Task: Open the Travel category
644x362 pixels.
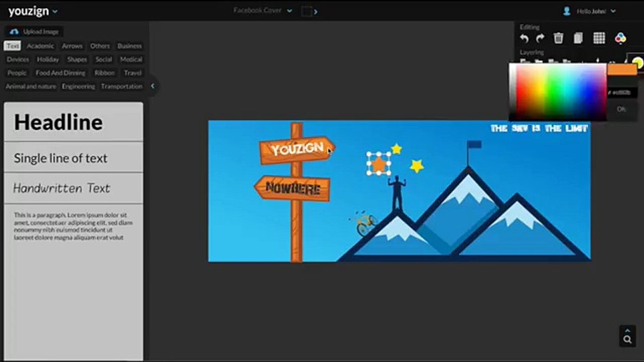Action: (x=132, y=73)
